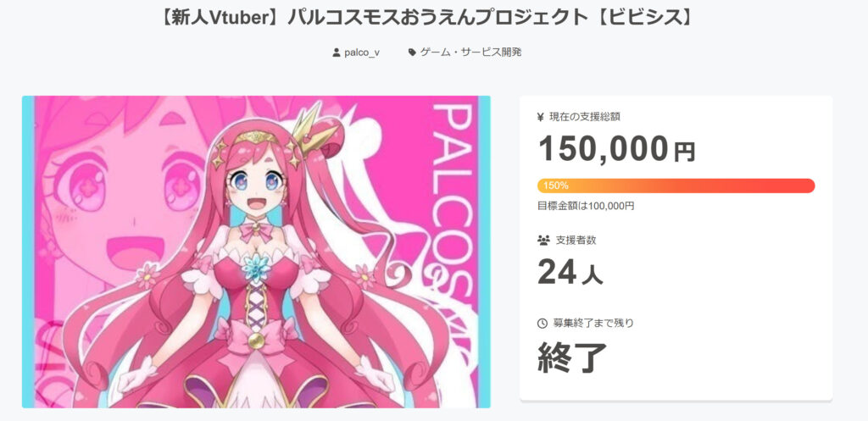Click the 150,000円 total support amount
Viewport: 868px width, 421px height.
tap(616, 148)
